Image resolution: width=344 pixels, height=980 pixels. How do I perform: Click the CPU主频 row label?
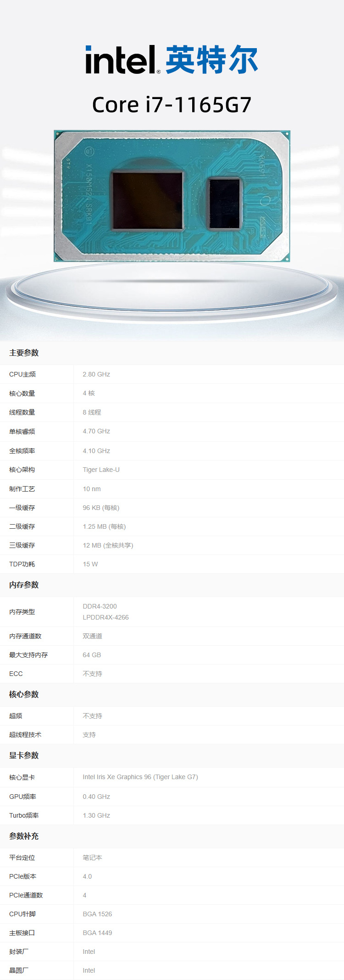click(x=22, y=374)
